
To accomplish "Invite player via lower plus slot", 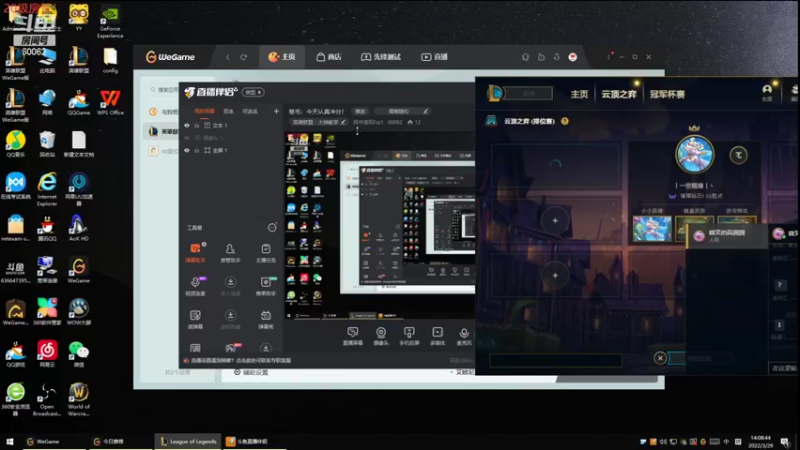I will click(555, 276).
